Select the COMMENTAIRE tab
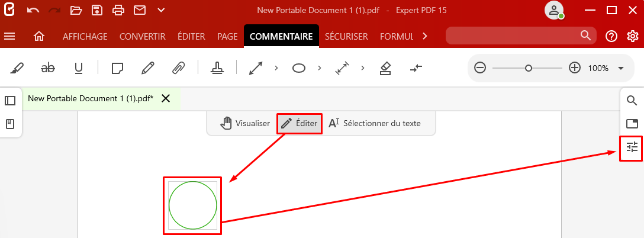 click(x=281, y=37)
